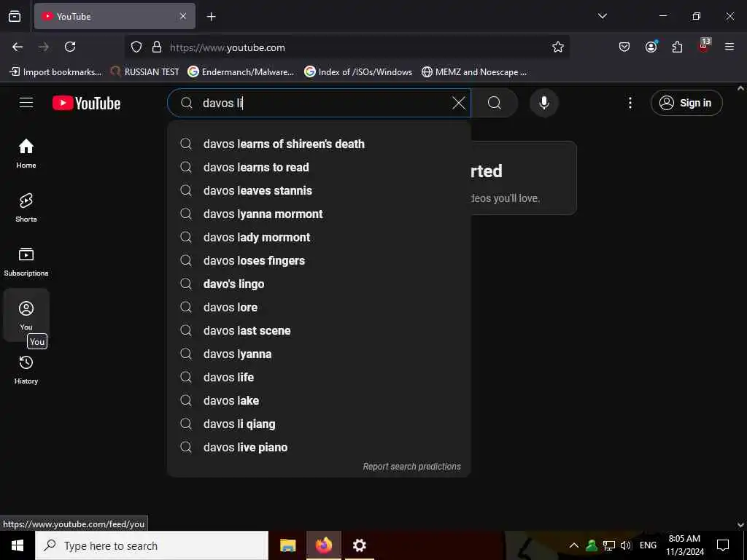Viewport: 747px width, 560px height.
Task: Select suggestion 'davos lyanna mormont'
Action: coord(319,214)
